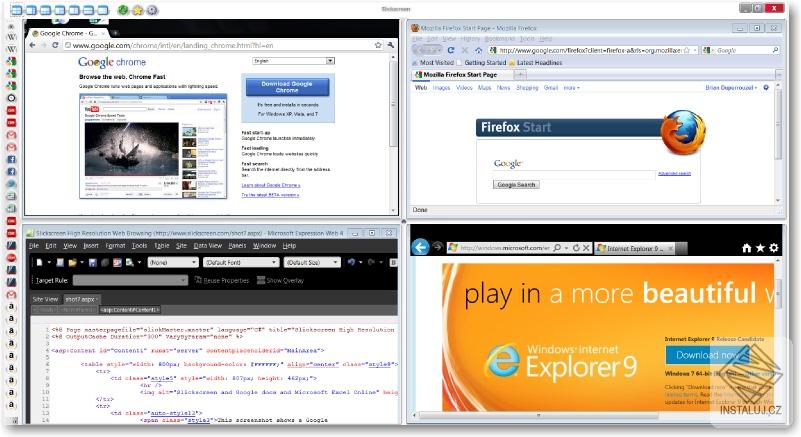Viewport: 801px width, 437px height.
Task: Click the new page icon in Expression Web
Action: coord(39,263)
